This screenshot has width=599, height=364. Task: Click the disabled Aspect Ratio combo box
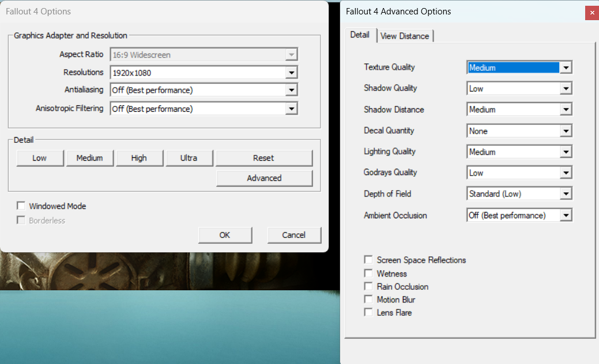[204, 55]
